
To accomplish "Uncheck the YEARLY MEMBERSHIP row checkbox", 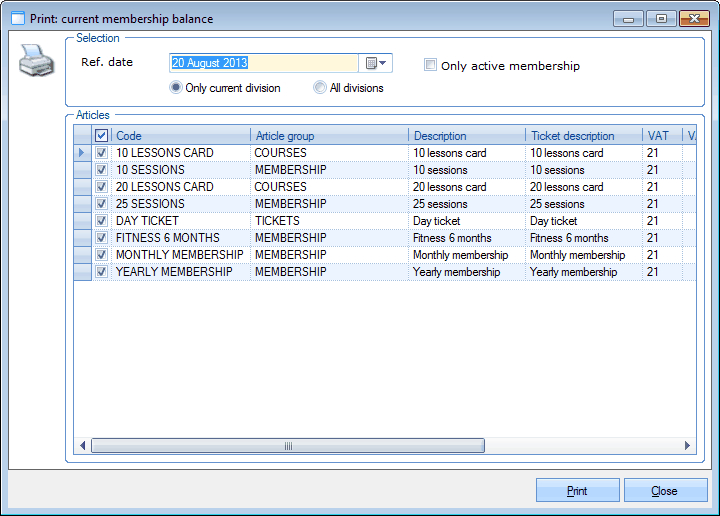I will tap(101, 272).
